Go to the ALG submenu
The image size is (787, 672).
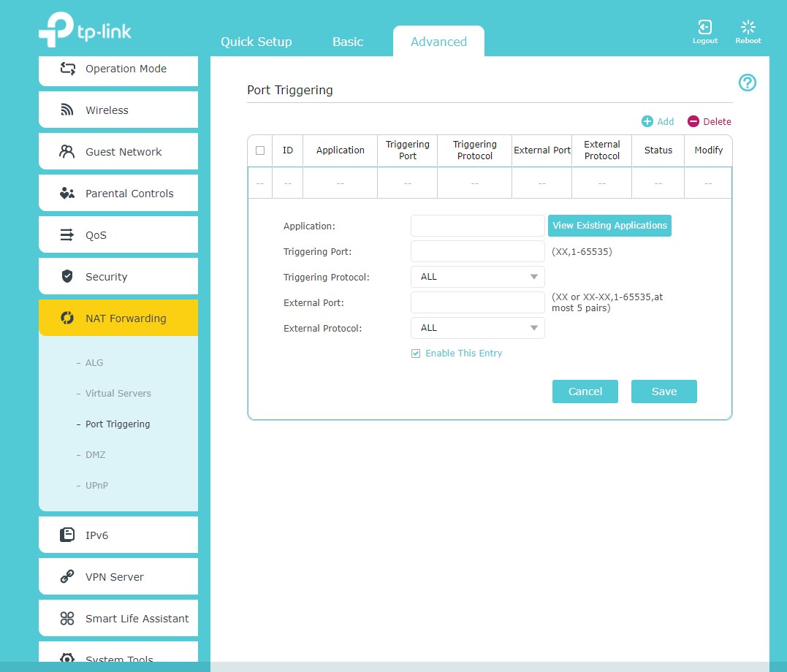[x=94, y=362]
